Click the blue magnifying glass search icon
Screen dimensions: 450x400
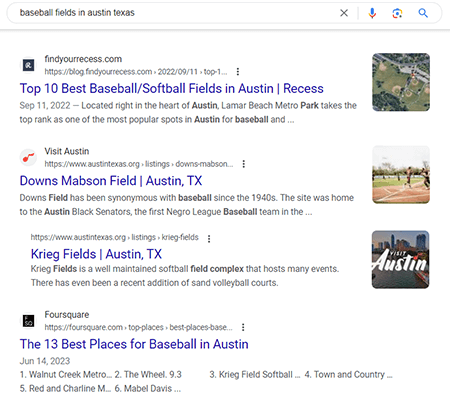click(423, 13)
